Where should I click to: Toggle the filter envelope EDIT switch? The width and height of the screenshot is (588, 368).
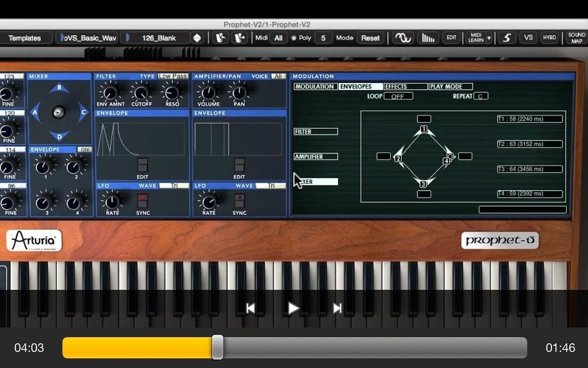tap(142, 165)
